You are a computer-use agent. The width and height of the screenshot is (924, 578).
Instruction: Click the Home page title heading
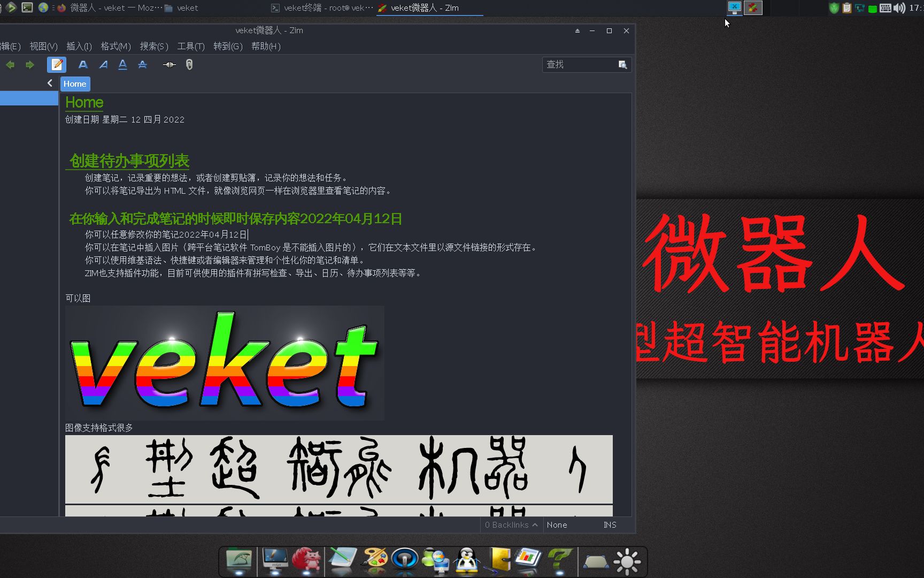click(84, 102)
